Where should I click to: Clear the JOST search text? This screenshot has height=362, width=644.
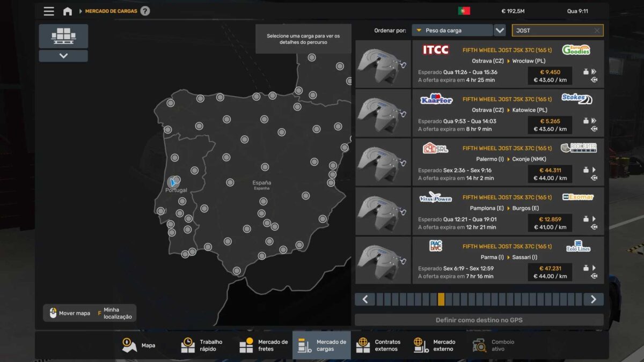[x=597, y=31]
